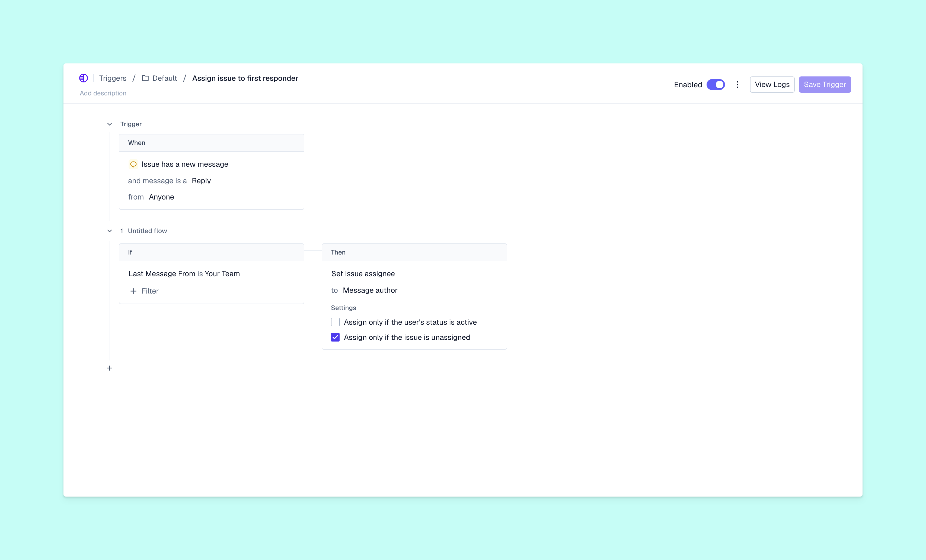The image size is (926, 560).
Task: Open the Reply message type dropdown
Action: (201, 181)
